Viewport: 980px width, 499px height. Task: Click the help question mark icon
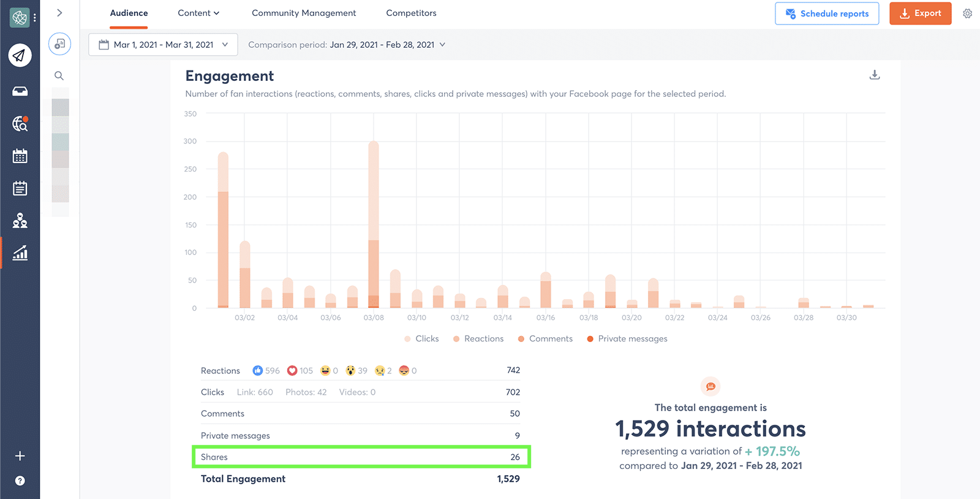pyautogui.click(x=20, y=481)
